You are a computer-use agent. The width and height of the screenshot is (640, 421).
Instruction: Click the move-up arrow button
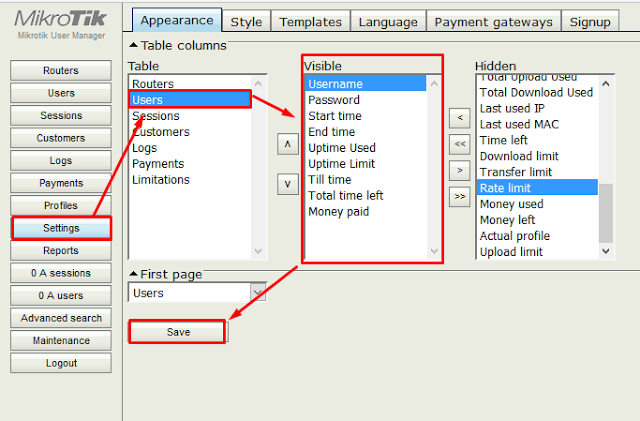288,144
